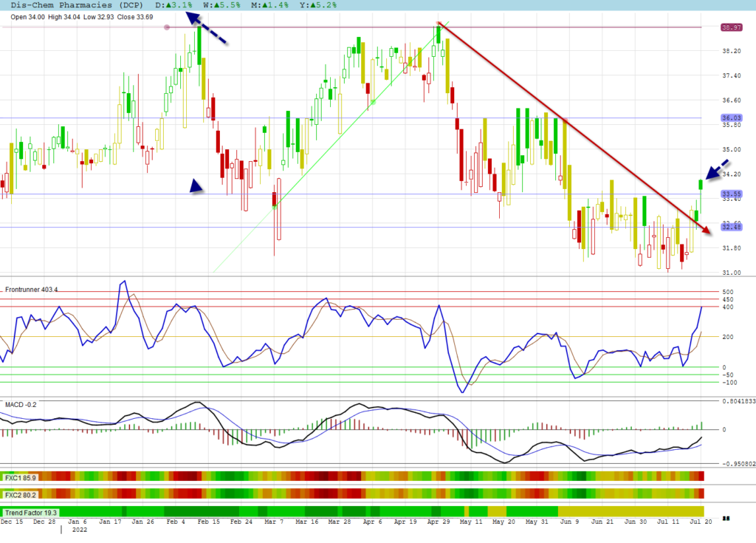This screenshot has width=756, height=543.
Task: Click the Frontrunner 500 level label
Action: (x=727, y=292)
